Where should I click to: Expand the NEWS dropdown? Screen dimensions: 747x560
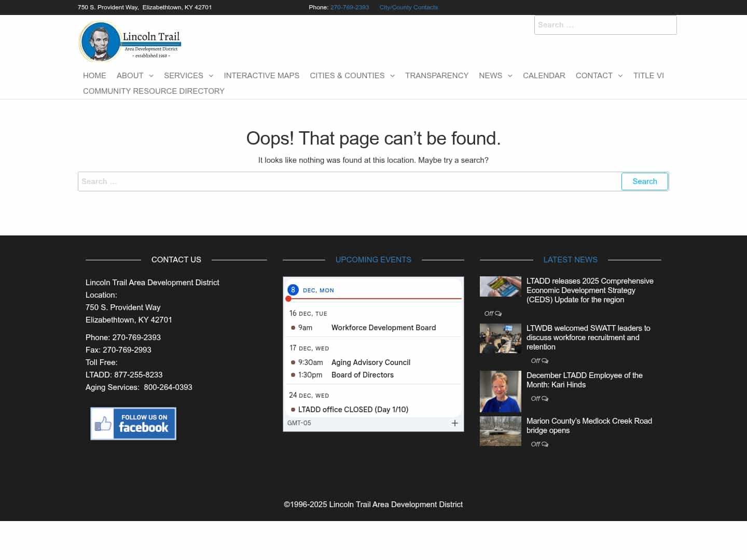point(509,76)
